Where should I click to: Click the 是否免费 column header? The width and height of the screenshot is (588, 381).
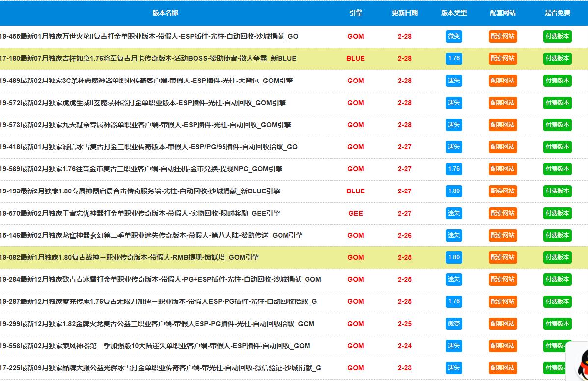557,13
